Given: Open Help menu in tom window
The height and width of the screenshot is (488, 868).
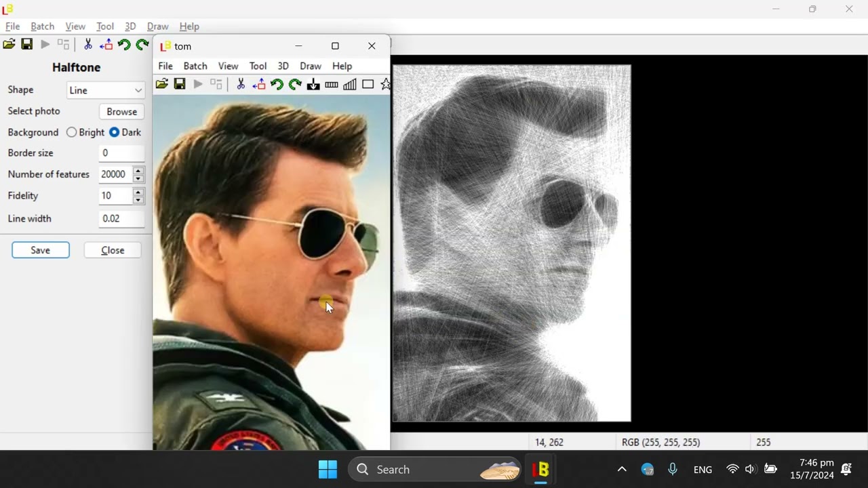Looking at the screenshot, I should pos(342,66).
